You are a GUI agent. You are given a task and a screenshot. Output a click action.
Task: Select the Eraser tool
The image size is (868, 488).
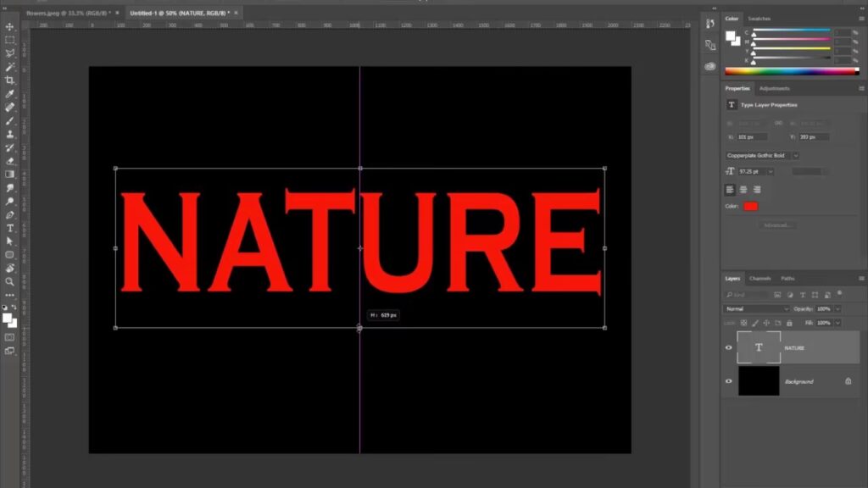click(10, 161)
